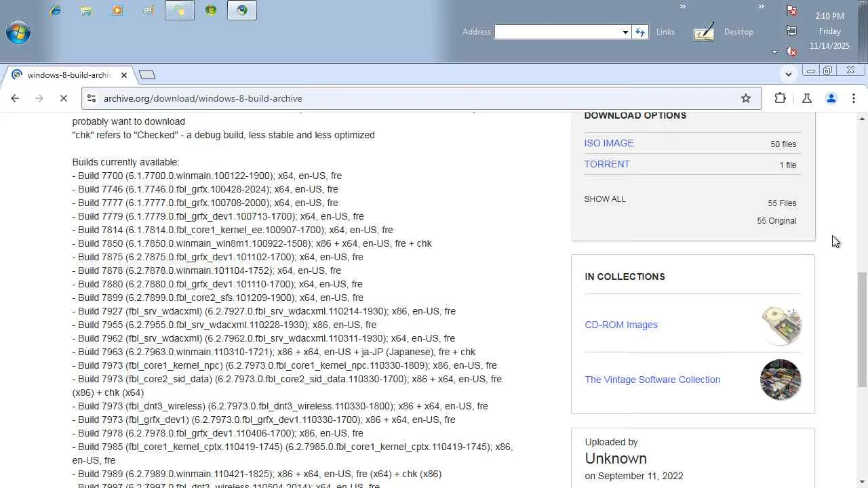This screenshot has width=868, height=488.
Task: Click the 'DOWNLOAD OPTIONS' heading
Action: (x=635, y=115)
